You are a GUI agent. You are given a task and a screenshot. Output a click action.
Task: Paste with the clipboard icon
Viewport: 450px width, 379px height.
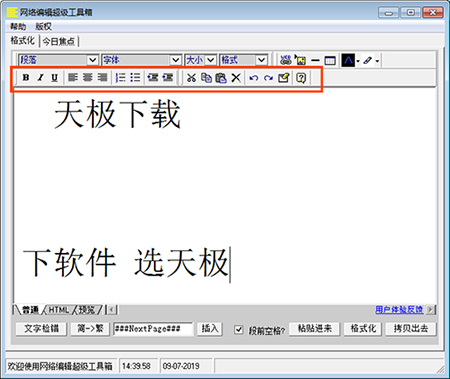point(221,78)
